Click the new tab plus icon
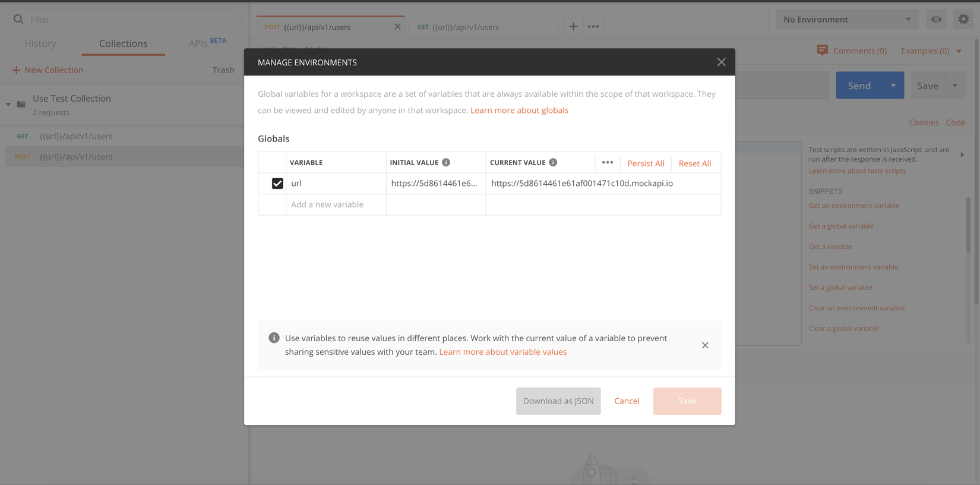The image size is (980, 485). (573, 27)
